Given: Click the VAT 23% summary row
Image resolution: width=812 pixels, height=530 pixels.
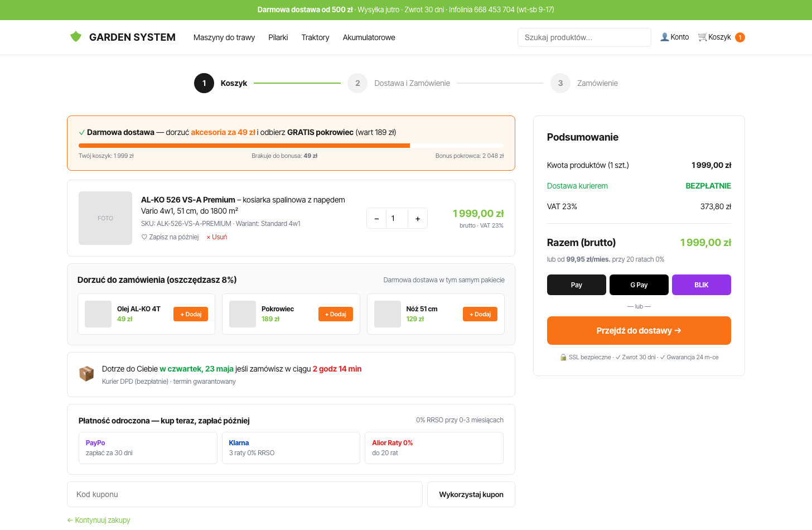Looking at the screenshot, I should point(639,206).
